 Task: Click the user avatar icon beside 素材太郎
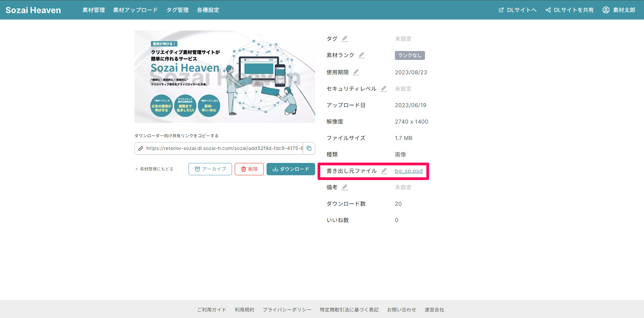606,10
